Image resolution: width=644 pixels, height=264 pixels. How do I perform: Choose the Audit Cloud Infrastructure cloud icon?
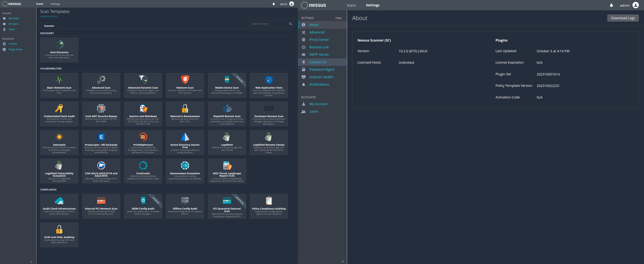click(x=59, y=201)
